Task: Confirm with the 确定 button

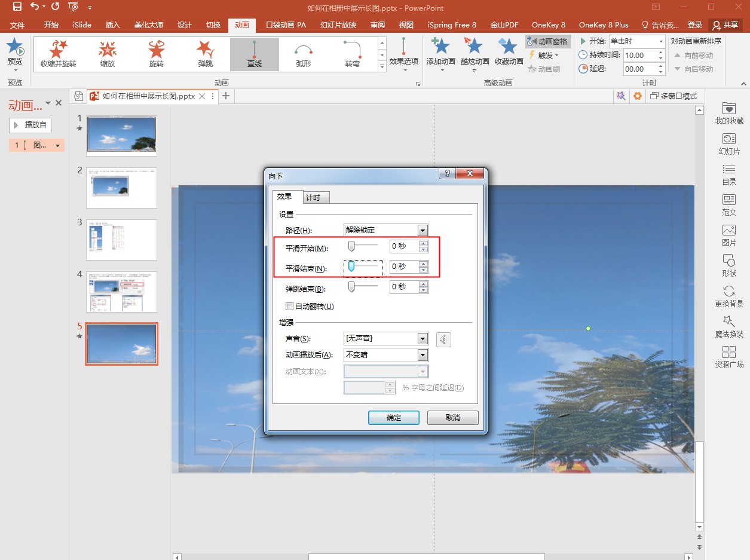Action: coord(394,418)
